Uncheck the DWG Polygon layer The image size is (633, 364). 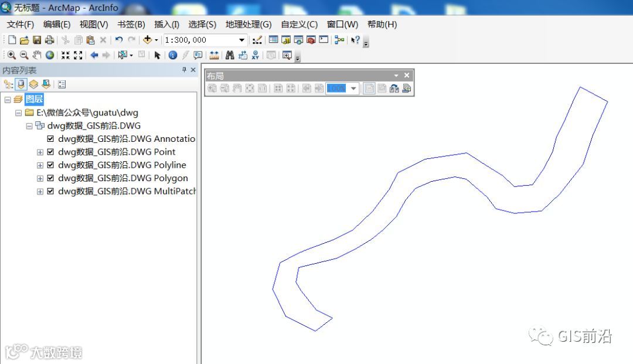click(50, 178)
